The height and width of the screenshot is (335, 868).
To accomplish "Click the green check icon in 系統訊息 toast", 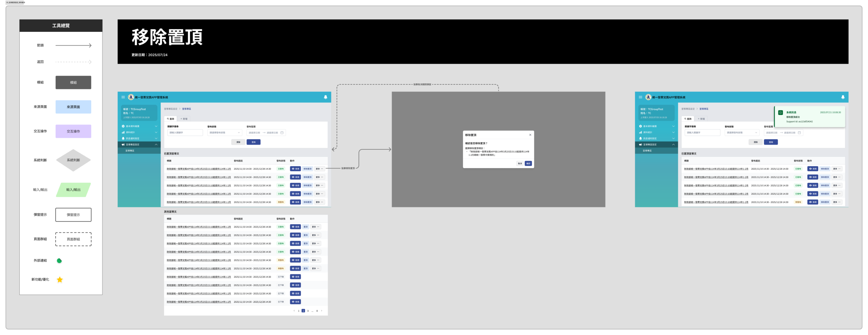I will (781, 113).
